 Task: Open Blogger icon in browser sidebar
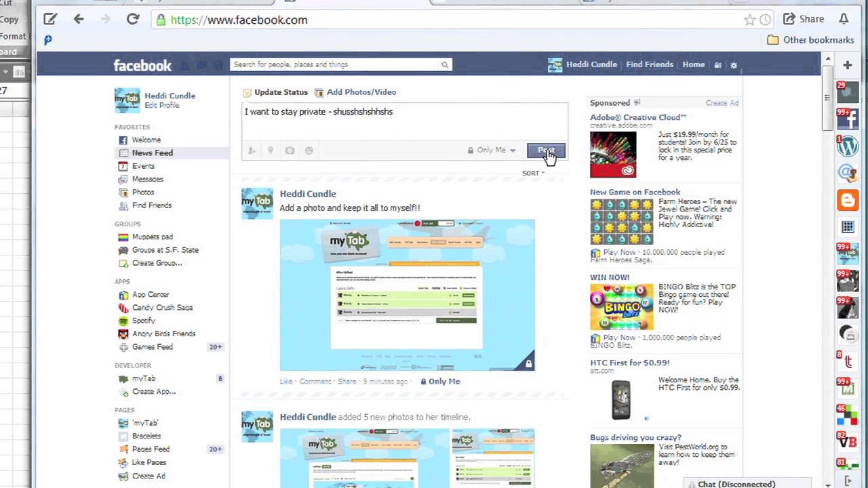pyautogui.click(x=847, y=200)
